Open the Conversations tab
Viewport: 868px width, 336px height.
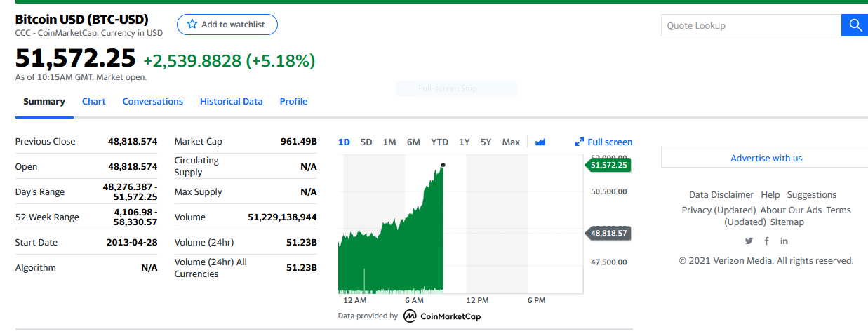pyautogui.click(x=153, y=101)
